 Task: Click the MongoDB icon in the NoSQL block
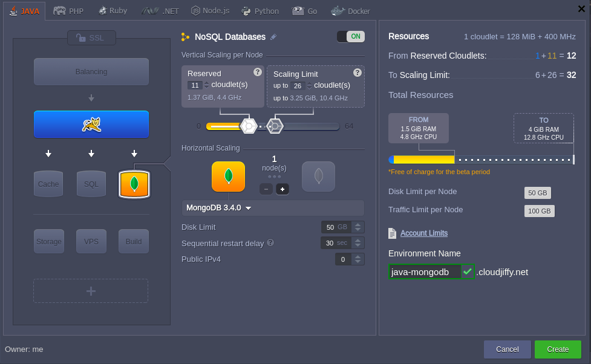[228, 177]
